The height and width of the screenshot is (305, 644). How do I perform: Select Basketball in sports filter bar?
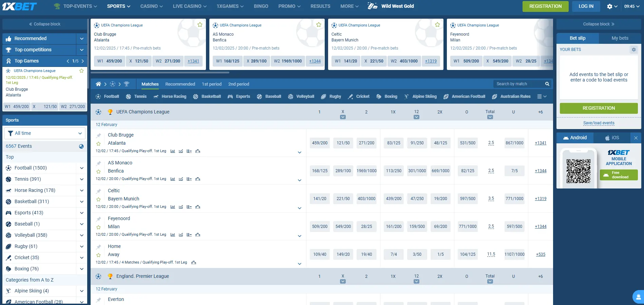click(207, 96)
